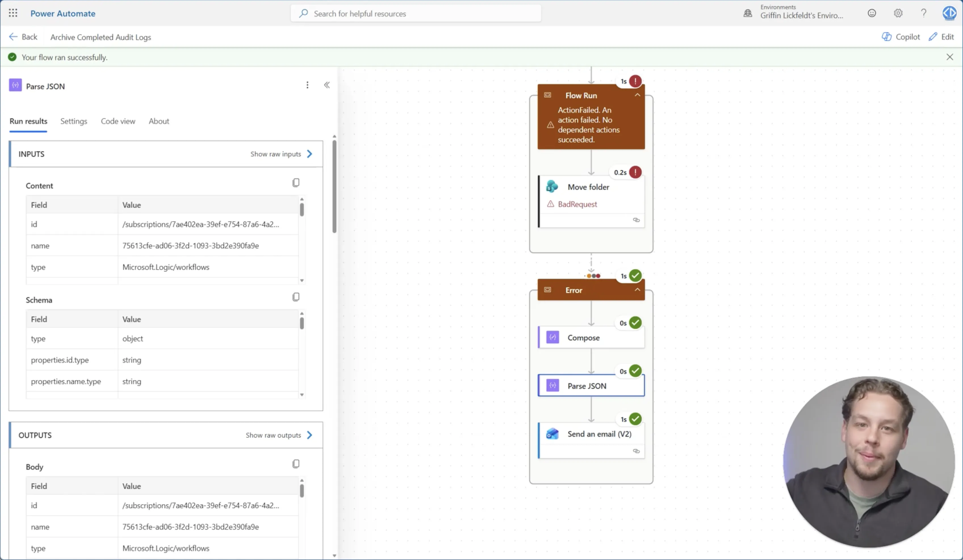963x560 pixels.
Task: Select the Compose action card
Action: tap(592, 338)
